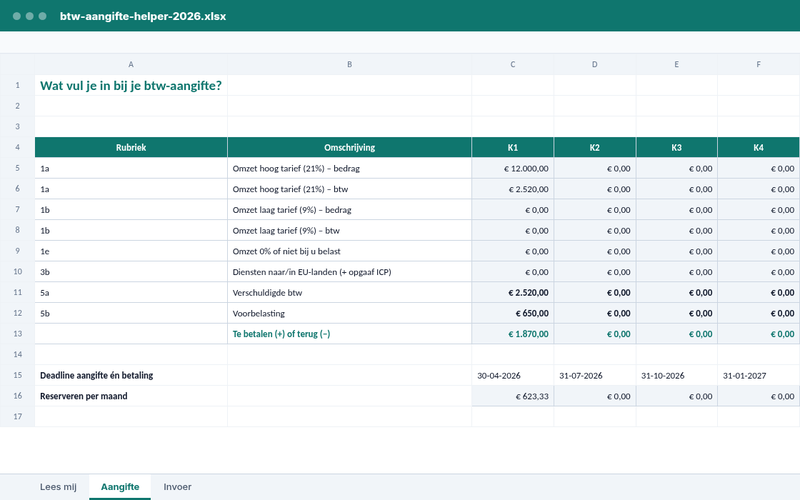Select column D header
The image size is (800, 500).
[x=595, y=64]
